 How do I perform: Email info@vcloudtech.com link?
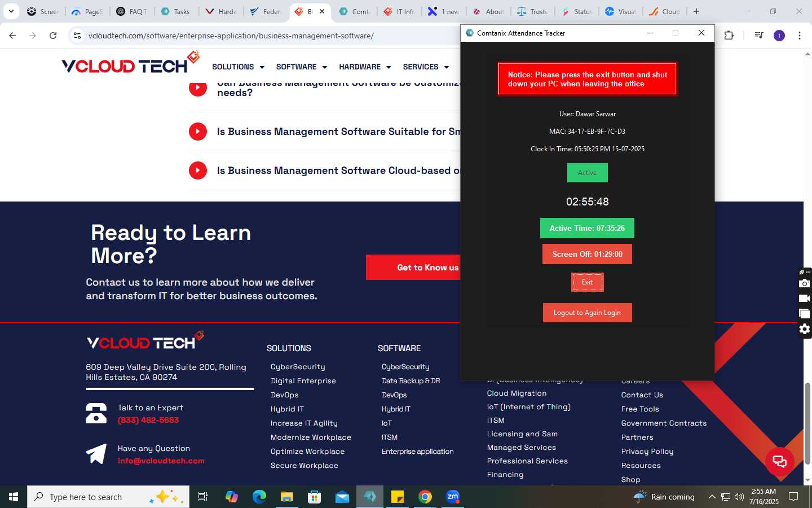161,461
